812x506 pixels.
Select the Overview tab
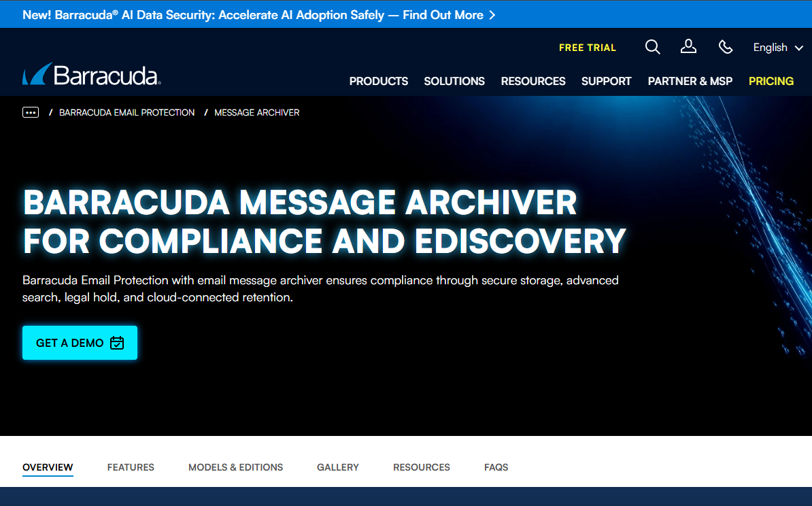pyautogui.click(x=48, y=467)
